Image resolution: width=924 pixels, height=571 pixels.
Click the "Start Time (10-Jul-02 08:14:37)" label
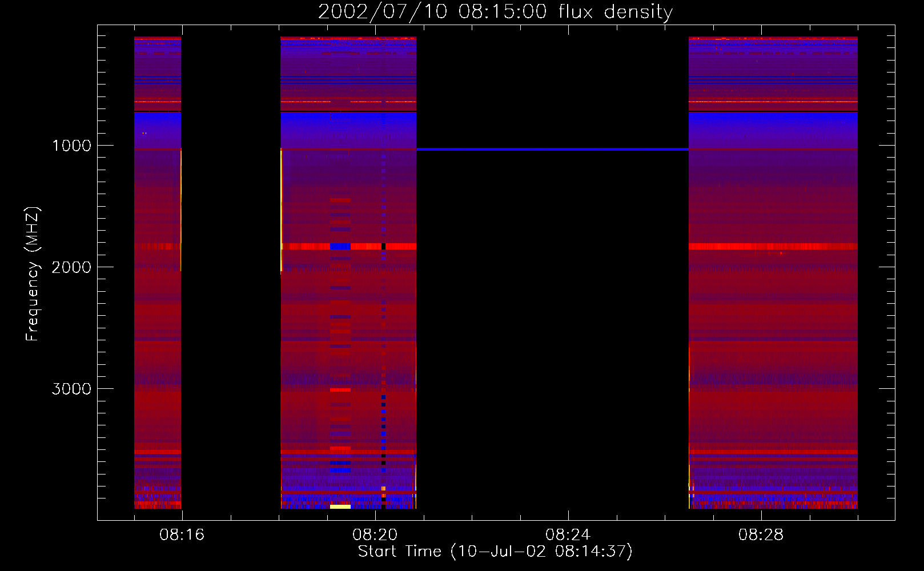pyautogui.click(x=495, y=552)
